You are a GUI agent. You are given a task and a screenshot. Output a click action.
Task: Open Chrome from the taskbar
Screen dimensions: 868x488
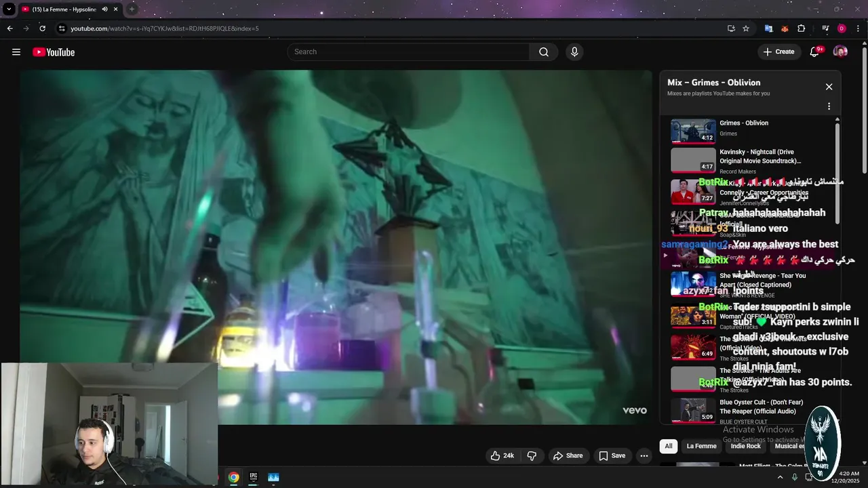[x=233, y=477]
